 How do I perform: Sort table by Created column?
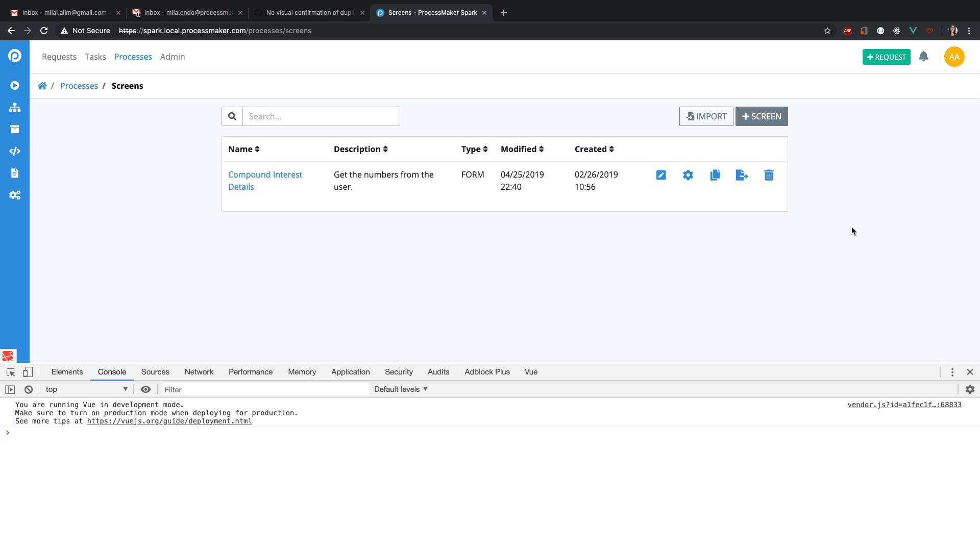[594, 149]
